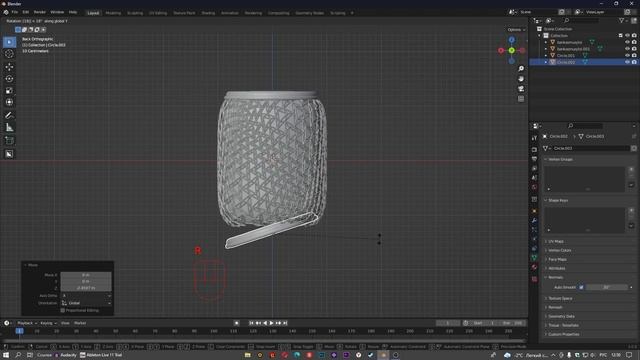Open the Texture properties tab
Screen dimensions: 640x360
534,279
